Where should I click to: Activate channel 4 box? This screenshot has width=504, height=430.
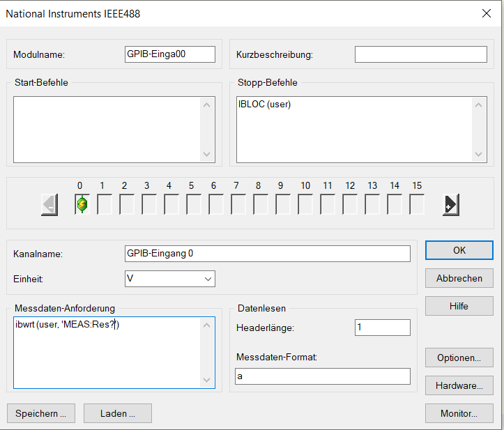pos(171,204)
